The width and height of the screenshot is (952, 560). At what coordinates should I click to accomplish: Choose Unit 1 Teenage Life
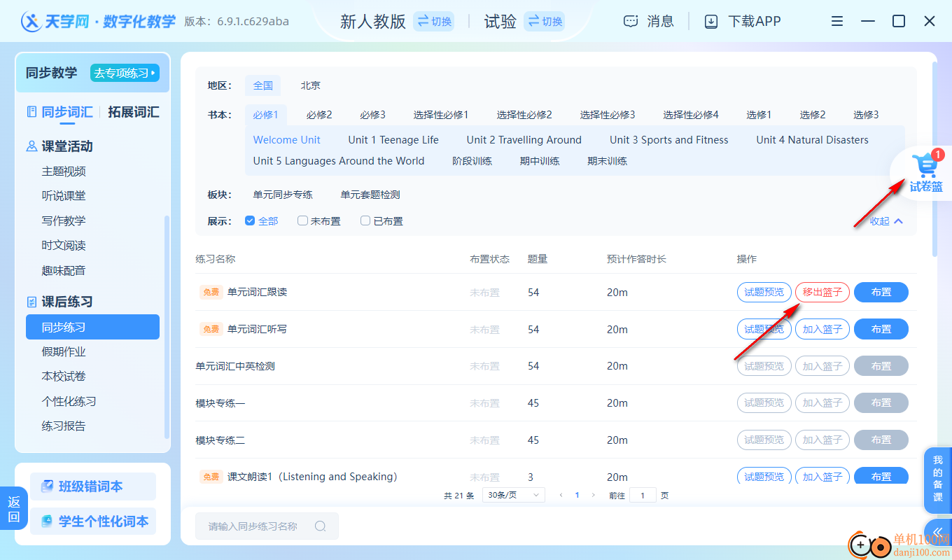393,140
